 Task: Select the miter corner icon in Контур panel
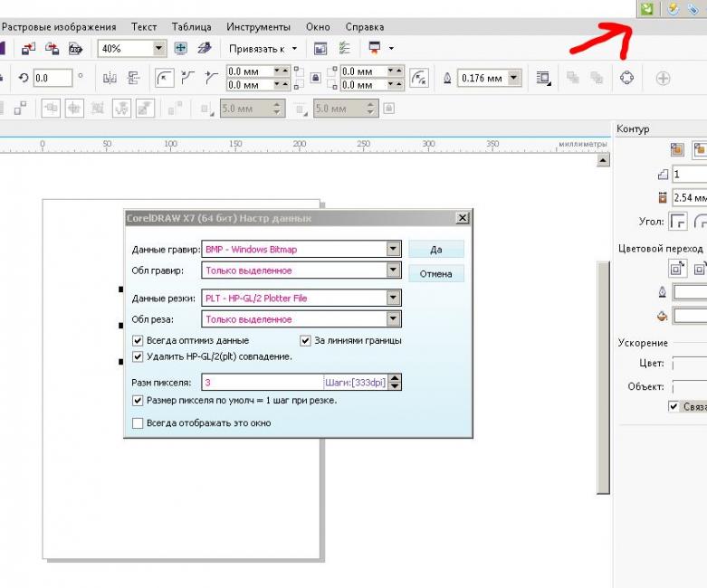click(x=676, y=222)
